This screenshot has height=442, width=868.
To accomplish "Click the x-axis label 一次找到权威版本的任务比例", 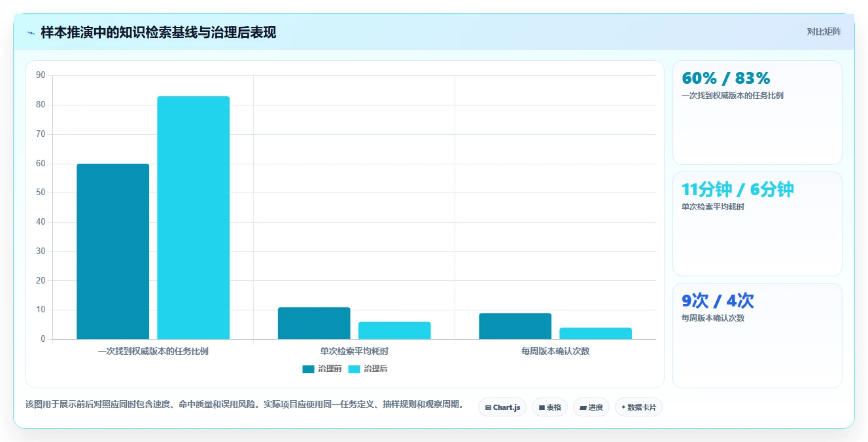I will (153, 351).
